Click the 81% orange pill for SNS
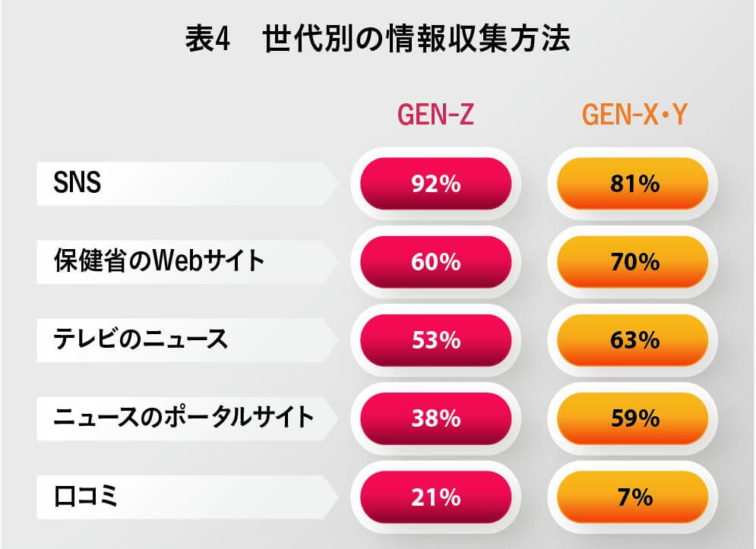756x549 pixels. [x=633, y=184]
